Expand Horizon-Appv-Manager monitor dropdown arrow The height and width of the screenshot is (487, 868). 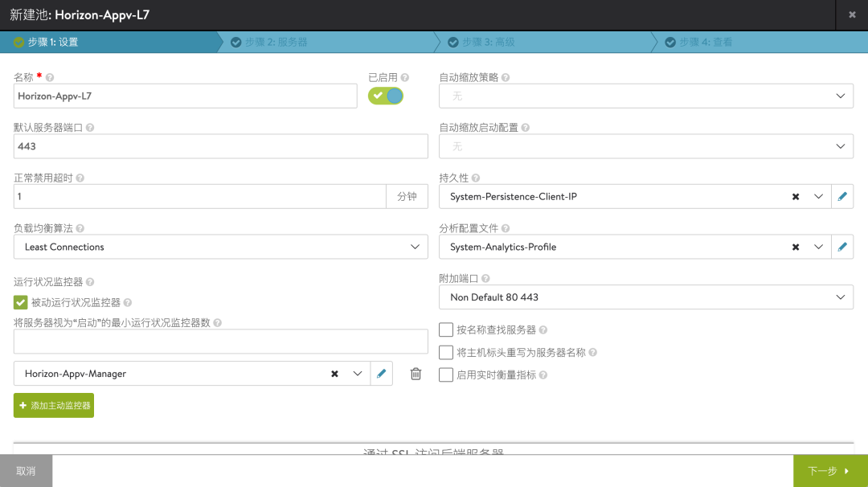click(x=358, y=374)
